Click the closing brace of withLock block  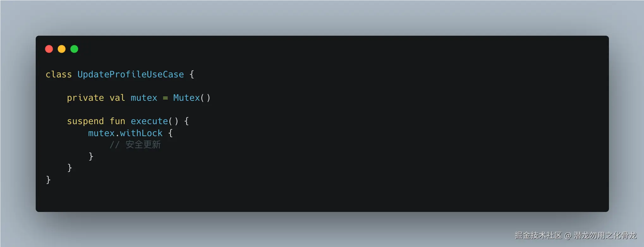point(91,156)
